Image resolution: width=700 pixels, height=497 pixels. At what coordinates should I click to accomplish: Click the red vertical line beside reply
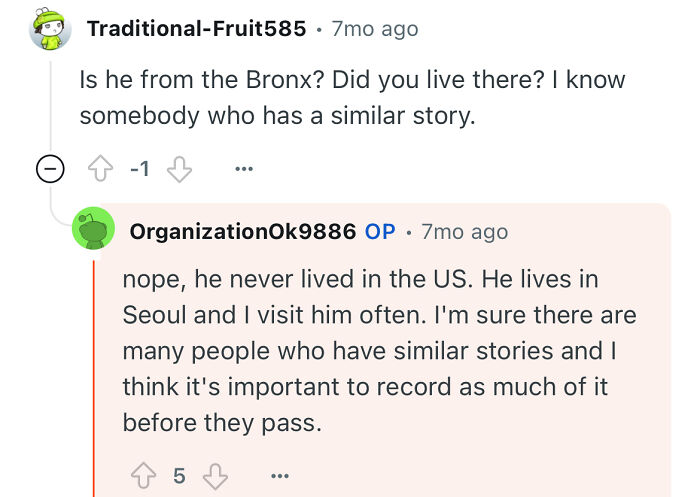pos(94,380)
